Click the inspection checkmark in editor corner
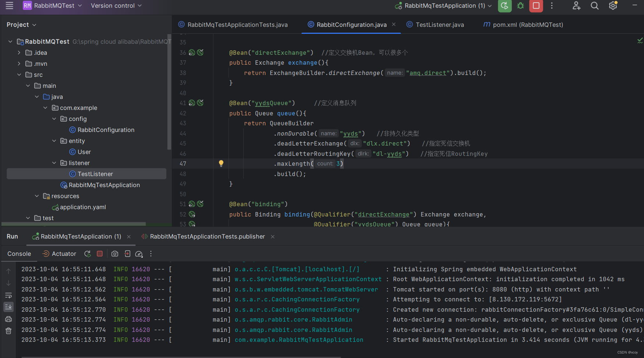644x358 pixels. (x=640, y=40)
